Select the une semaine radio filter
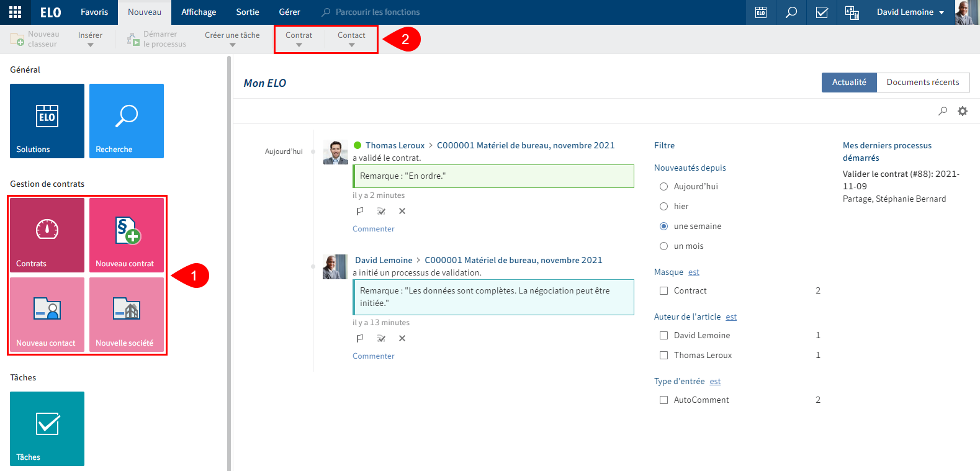 point(663,226)
